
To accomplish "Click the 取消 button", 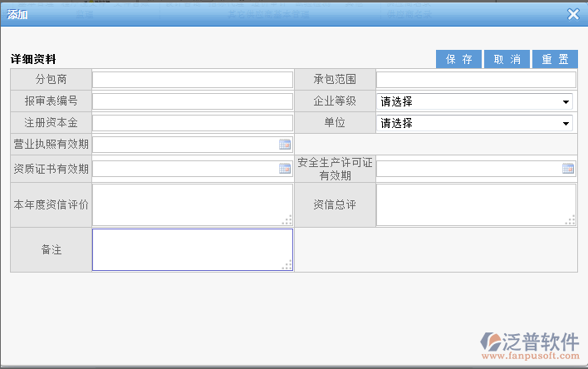I will click(507, 59).
